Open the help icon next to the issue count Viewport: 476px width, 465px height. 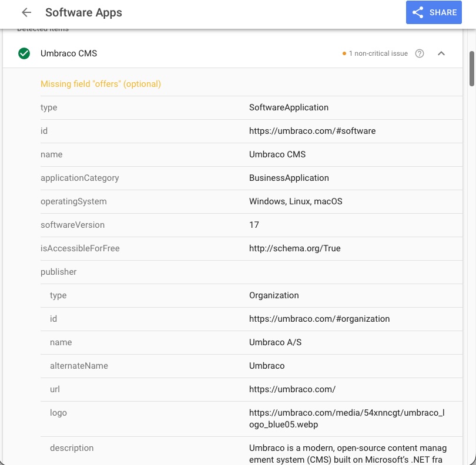coord(420,53)
